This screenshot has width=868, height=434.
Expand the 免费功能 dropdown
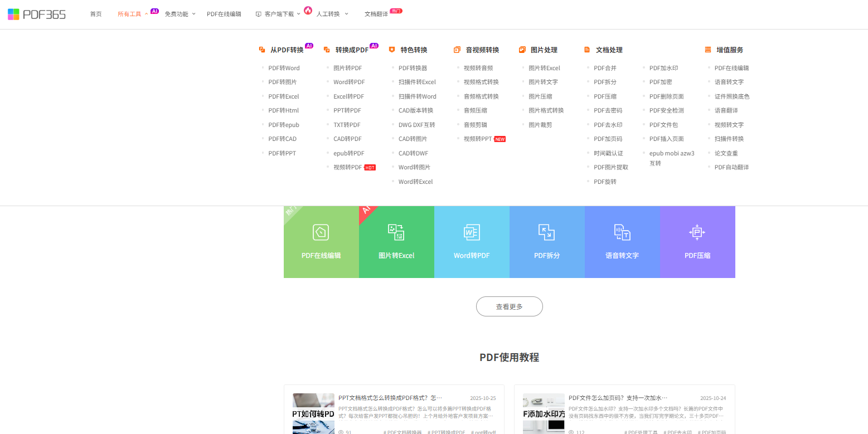click(180, 14)
